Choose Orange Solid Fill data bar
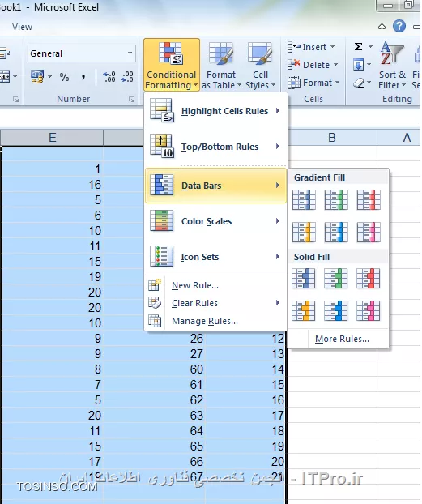This screenshot has height=504, width=422. 304,311
